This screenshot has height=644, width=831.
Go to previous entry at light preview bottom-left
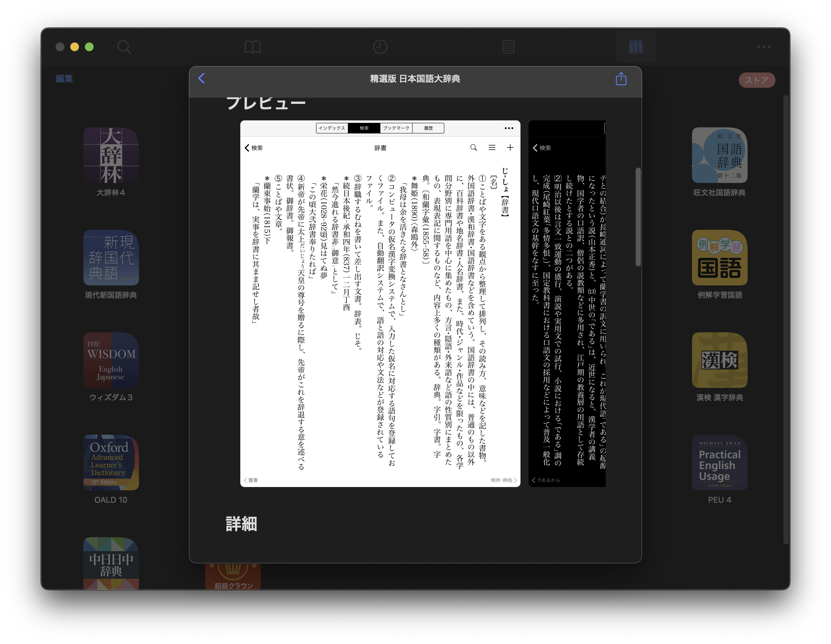tap(251, 480)
